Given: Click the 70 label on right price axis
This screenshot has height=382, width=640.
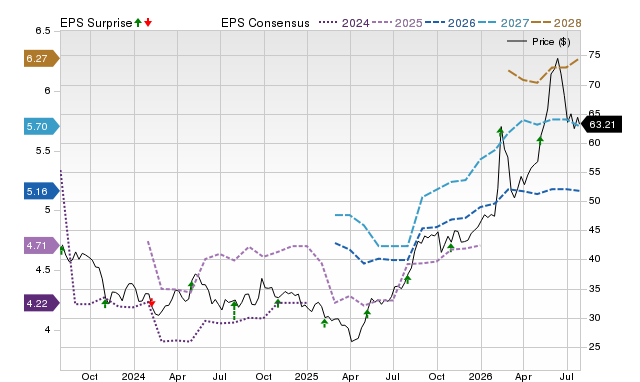Looking at the screenshot, I should point(594,85).
